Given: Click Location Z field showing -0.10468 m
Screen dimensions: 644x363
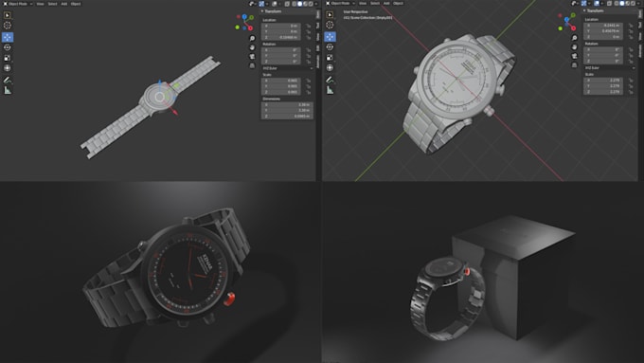Looking at the screenshot, I should coord(281,37).
